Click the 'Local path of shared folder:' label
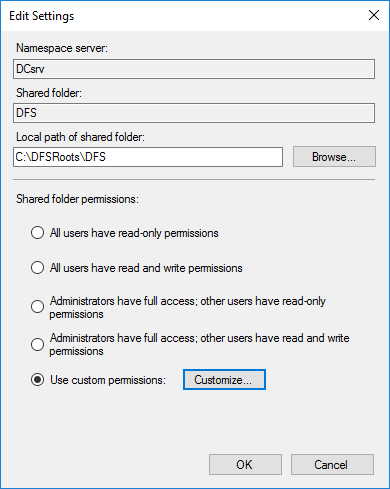Image resolution: width=390 pixels, height=489 pixels. 81,137
